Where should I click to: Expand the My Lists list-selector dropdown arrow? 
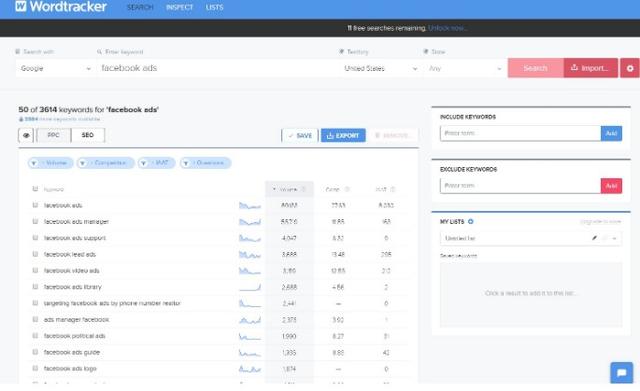614,238
